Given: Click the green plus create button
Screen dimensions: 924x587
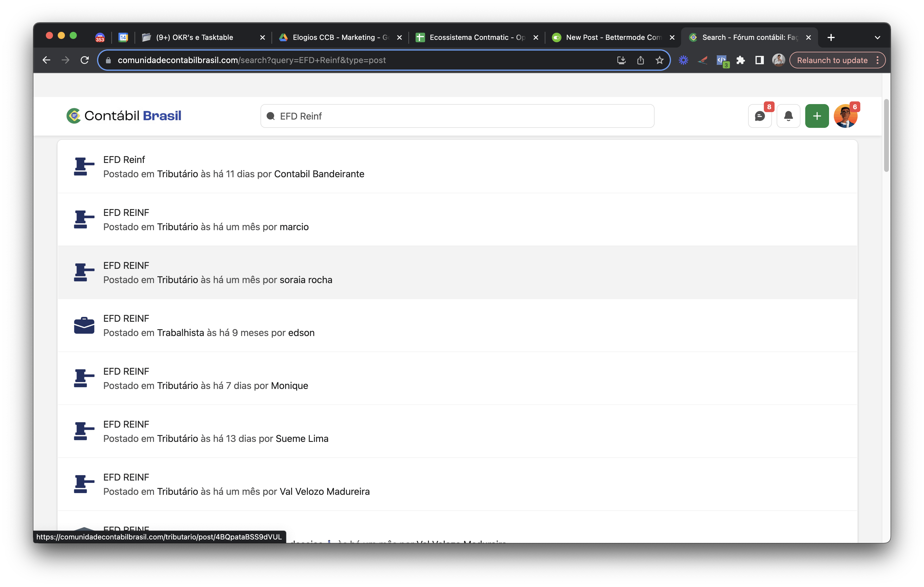Looking at the screenshot, I should 817,116.
